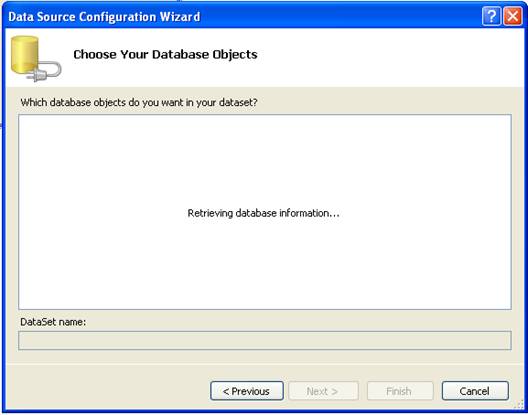The image size is (528, 415).
Task: Click the Help question mark button
Action: tap(491, 17)
